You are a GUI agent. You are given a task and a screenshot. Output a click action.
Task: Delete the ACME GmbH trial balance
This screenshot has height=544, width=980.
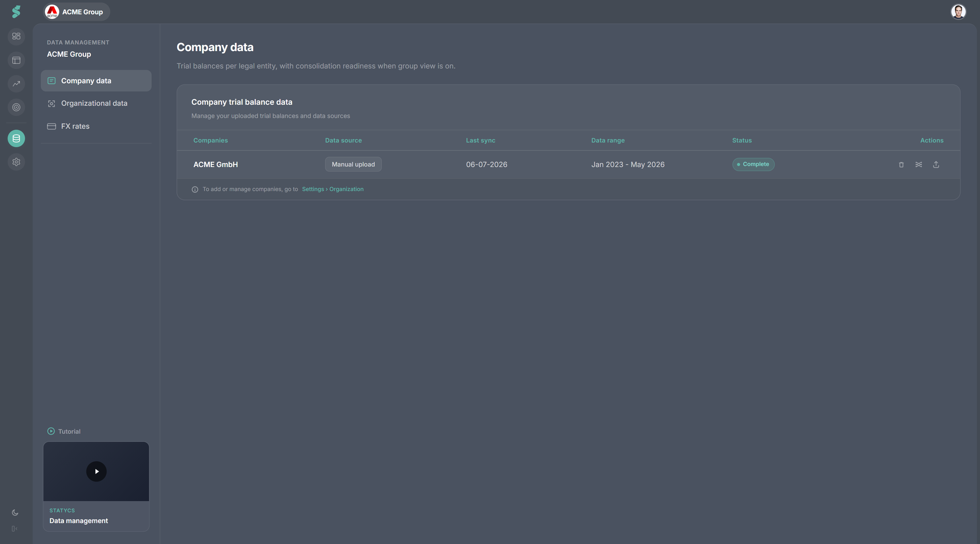901,164
